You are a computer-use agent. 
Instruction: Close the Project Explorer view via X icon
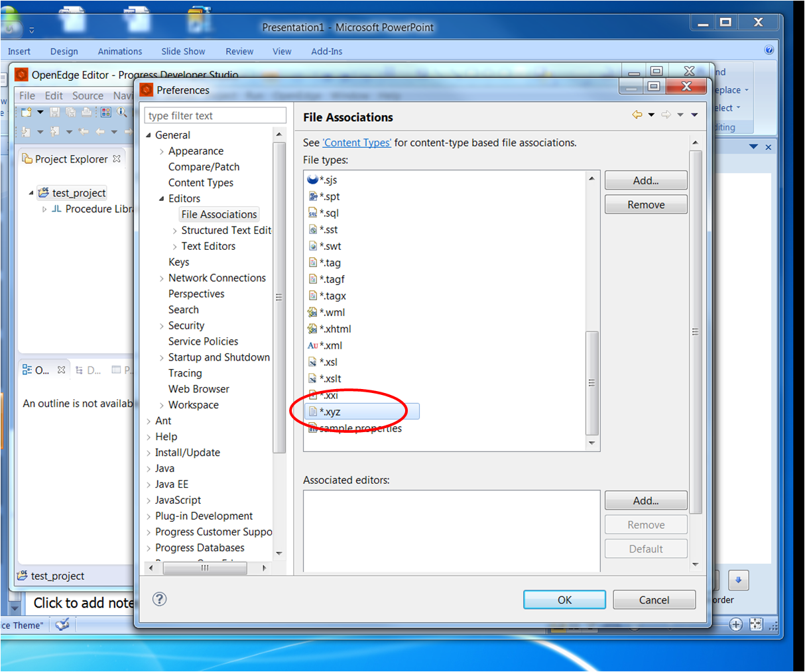(117, 158)
